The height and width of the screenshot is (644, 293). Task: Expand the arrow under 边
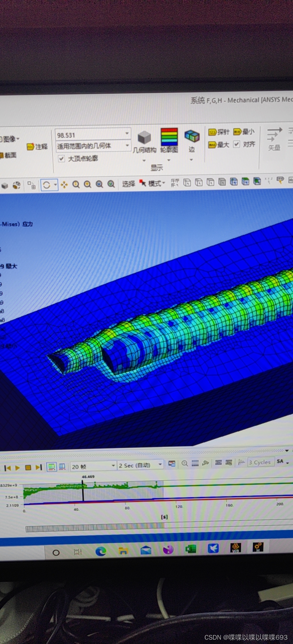coord(191,159)
